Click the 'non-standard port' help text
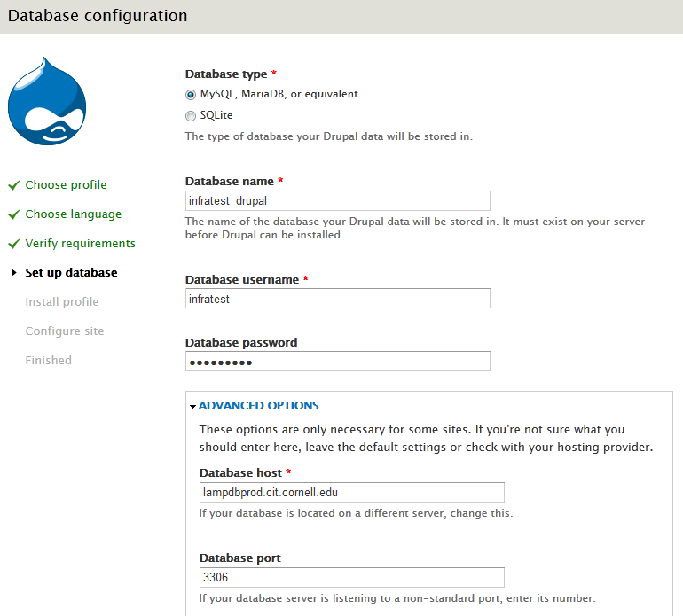 (396, 598)
